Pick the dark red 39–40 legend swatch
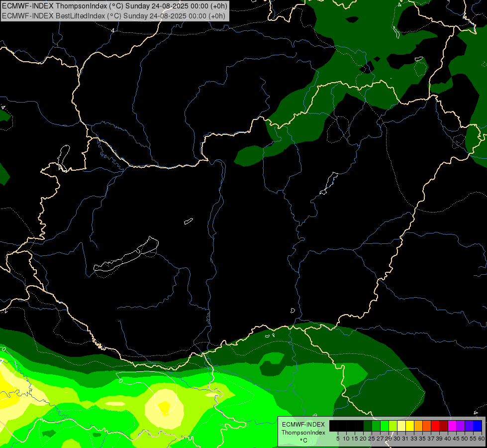This screenshot has width=487, height=448. pyautogui.click(x=444, y=426)
